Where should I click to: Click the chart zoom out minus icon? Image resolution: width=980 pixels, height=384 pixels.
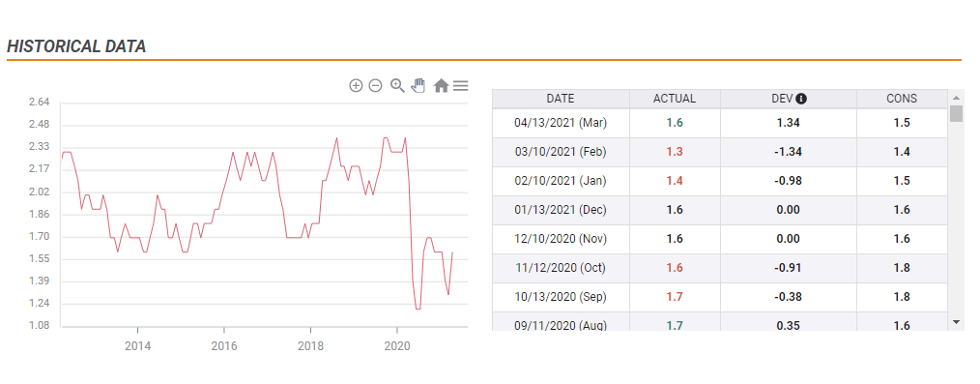coord(375,86)
